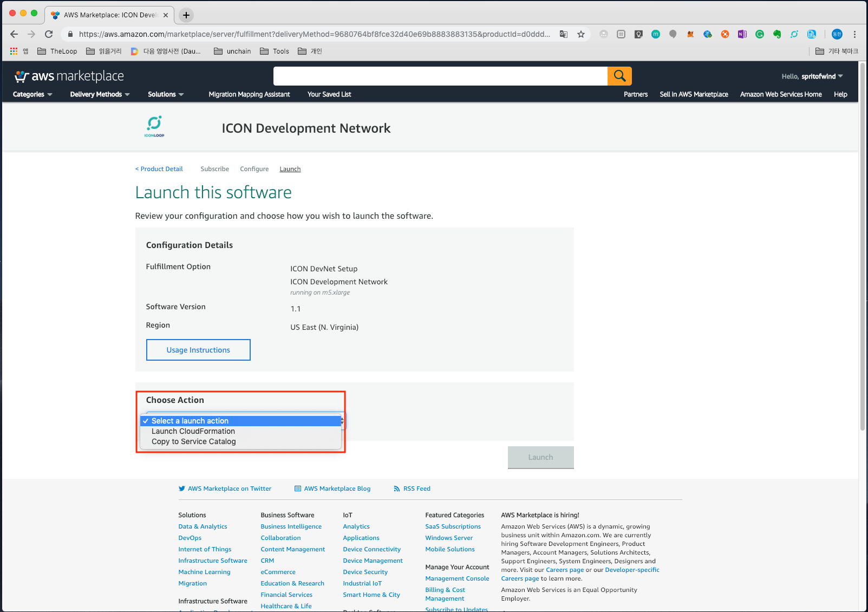Open Migration Mapping Assistant
Image resolution: width=868 pixels, height=612 pixels.
click(249, 94)
